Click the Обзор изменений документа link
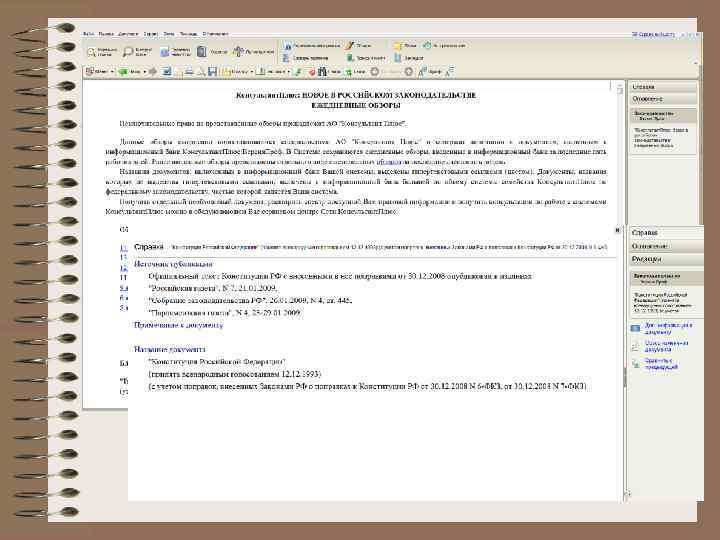 [666, 346]
